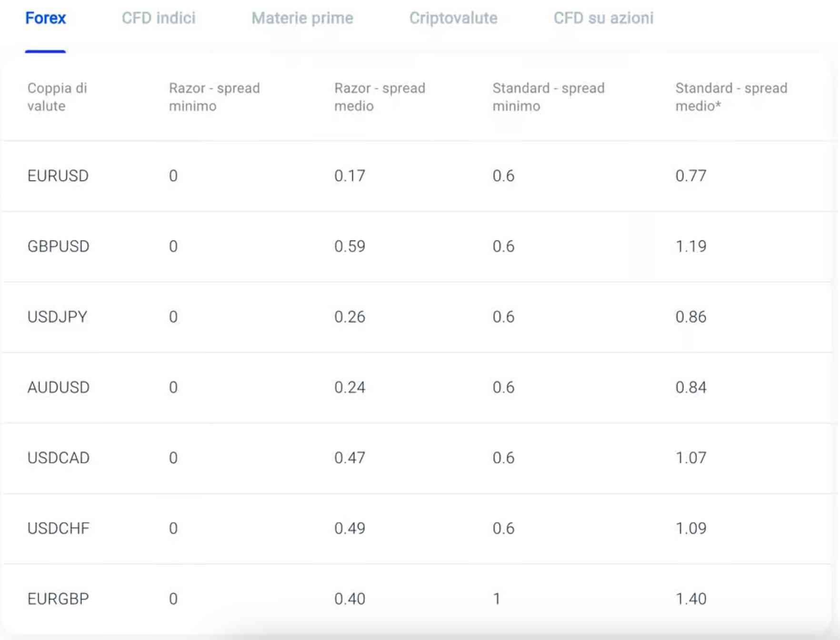
Task: Click the Coppia di valute column header
Action: 57,97
